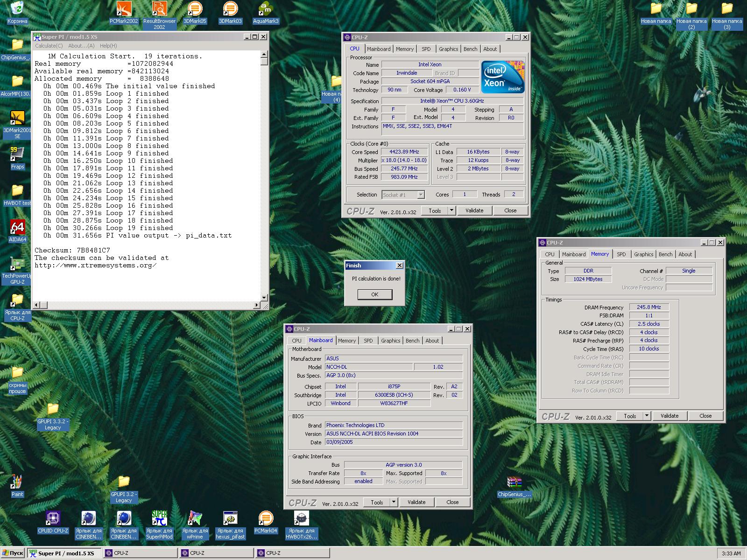The image size is (747, 560).
Task: Launch AquaMark3 desktop shortcut
Action: [x=266, y=12]
